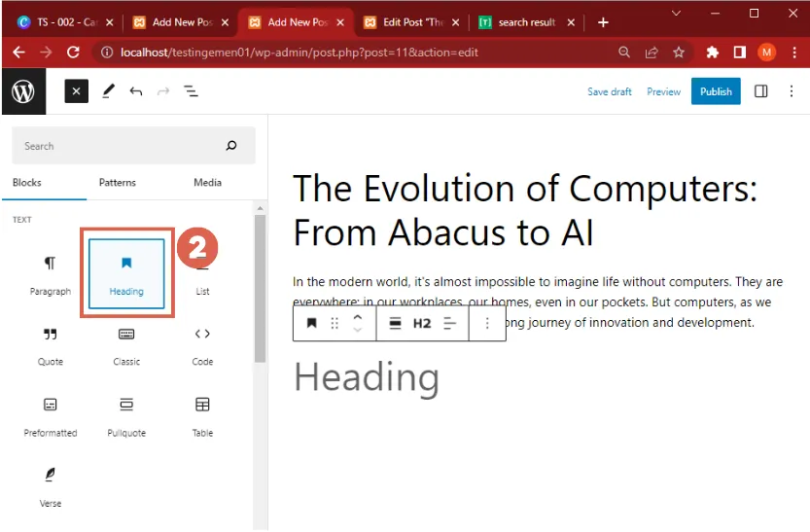This screenshot has width=810, height=532.
Task: Open the document overview list view
Action: click(x=192, y=91)
